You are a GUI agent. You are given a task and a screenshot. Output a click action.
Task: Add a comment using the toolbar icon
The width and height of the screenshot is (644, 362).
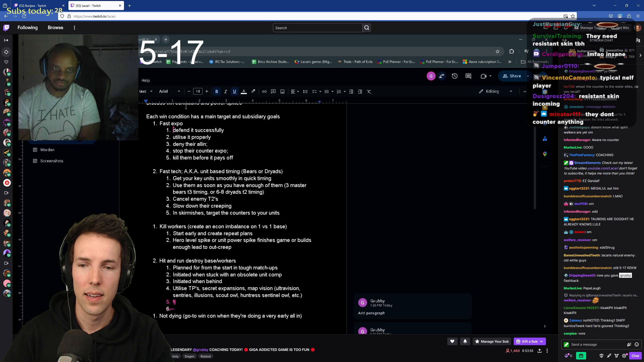click(273, 91)
